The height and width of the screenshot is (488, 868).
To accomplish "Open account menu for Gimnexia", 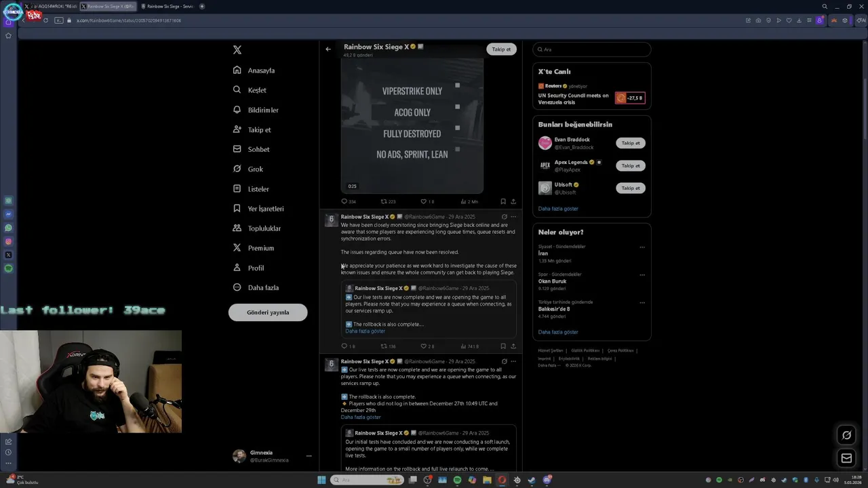I will (x=309, y=456).
